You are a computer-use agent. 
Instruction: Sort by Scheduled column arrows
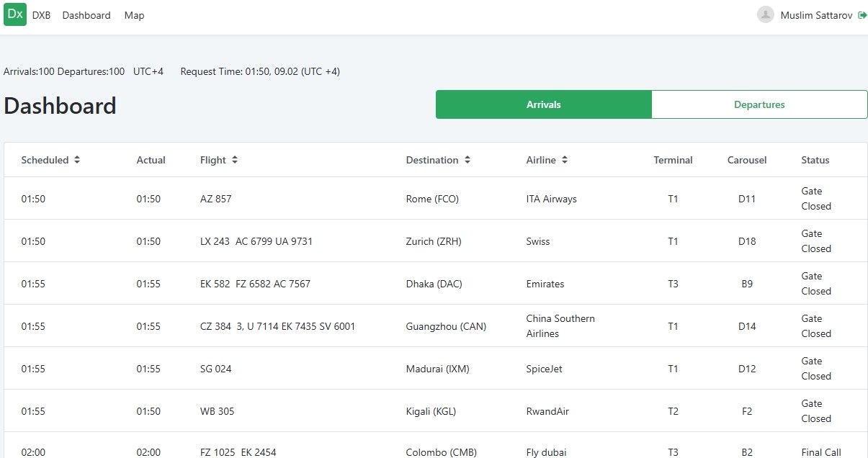click(77, 160)
